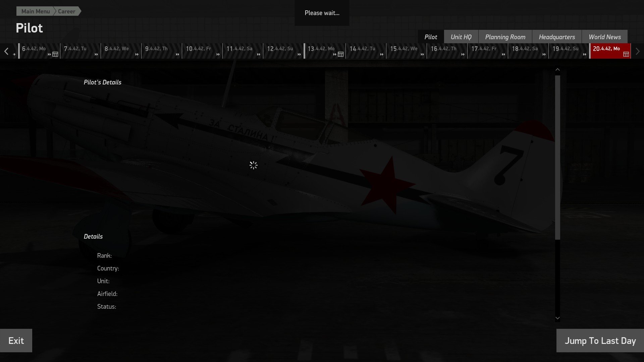Switch to the Planning Room tab

click(505, 37)
